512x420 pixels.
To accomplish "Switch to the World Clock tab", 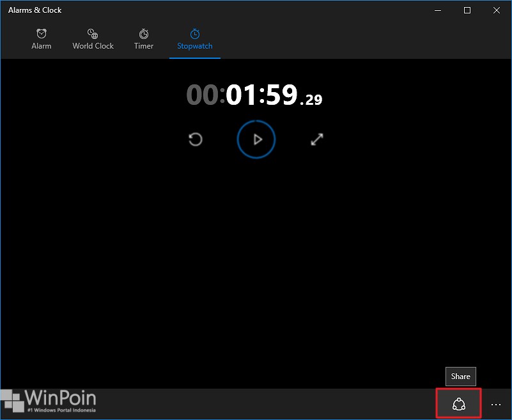I will click(x=93, y=39).
